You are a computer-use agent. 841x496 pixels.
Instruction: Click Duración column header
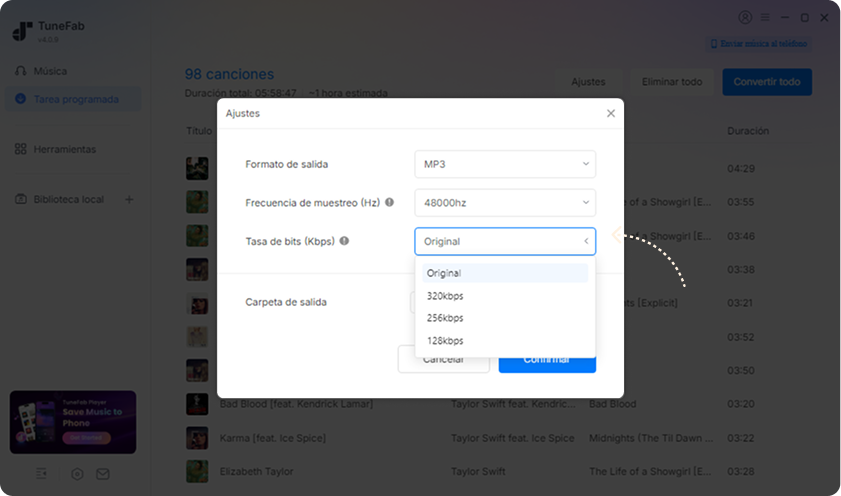pos(748,131)
